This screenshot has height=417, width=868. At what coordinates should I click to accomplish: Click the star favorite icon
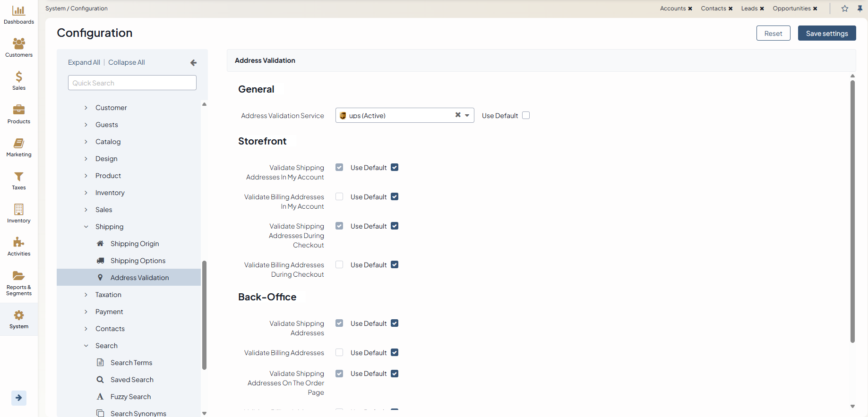(845, 9)
